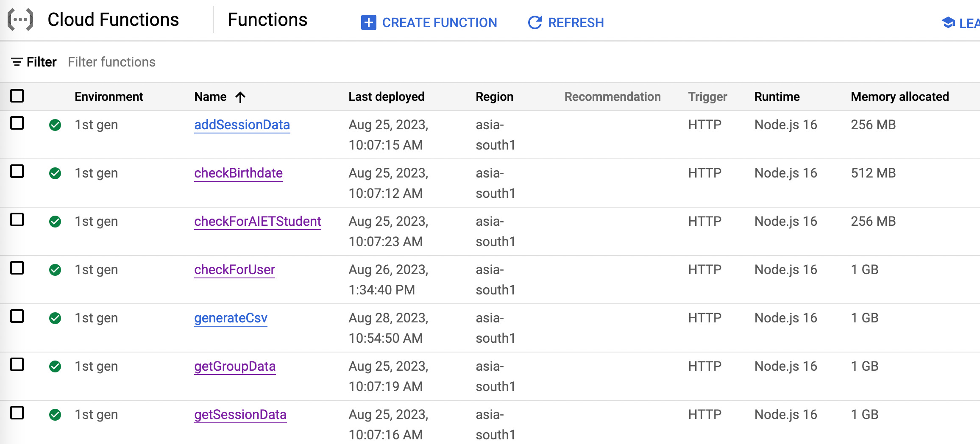980x444 pixels.
Task: Check the box for checkBirthdate row
Action: (x=17, y=172)
